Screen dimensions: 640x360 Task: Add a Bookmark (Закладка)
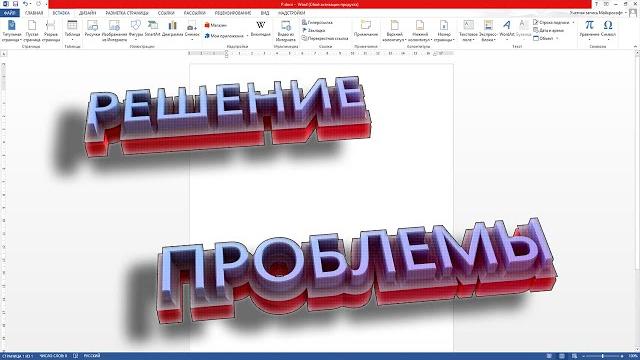point(314,30)
